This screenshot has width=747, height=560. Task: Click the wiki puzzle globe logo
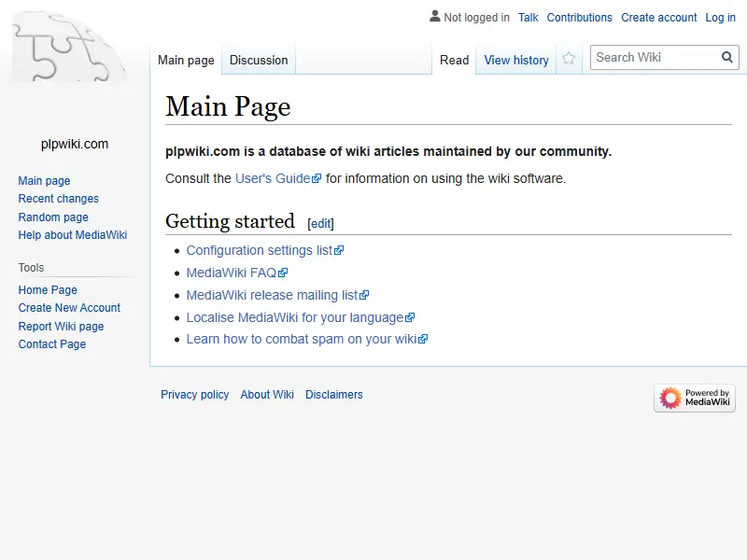pyautogui.click(x=69, y=47)
